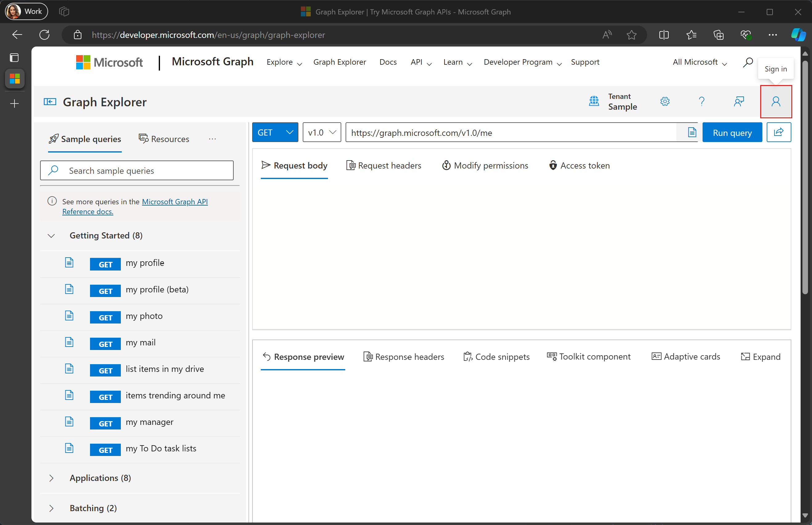The image size is (812, 525).
Task: Click the feedback/people icon
Action: tap(739, 101)
